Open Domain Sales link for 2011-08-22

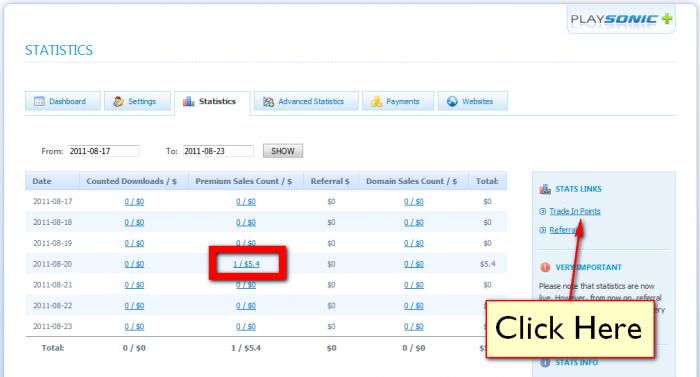413,306
